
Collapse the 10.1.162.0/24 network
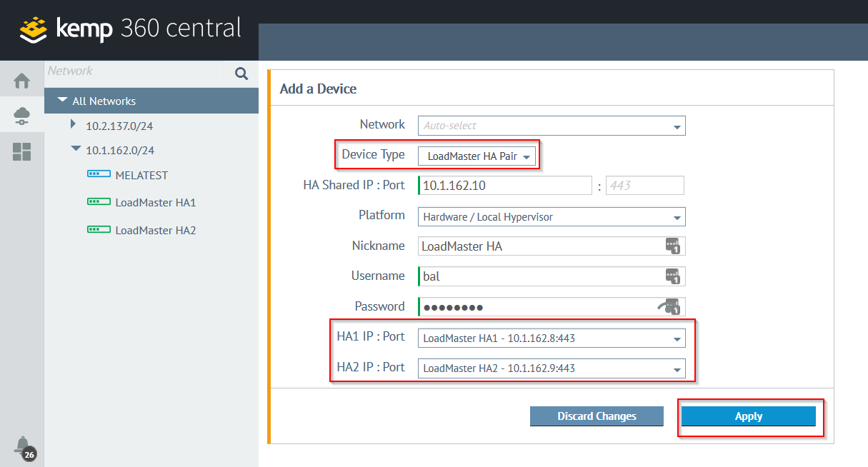(x=76, y=149)
